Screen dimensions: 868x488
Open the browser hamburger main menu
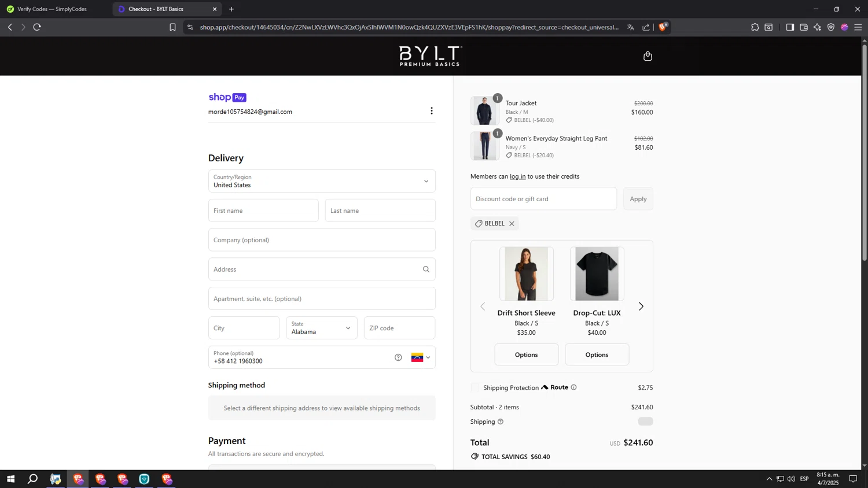[x=858, y=27]
